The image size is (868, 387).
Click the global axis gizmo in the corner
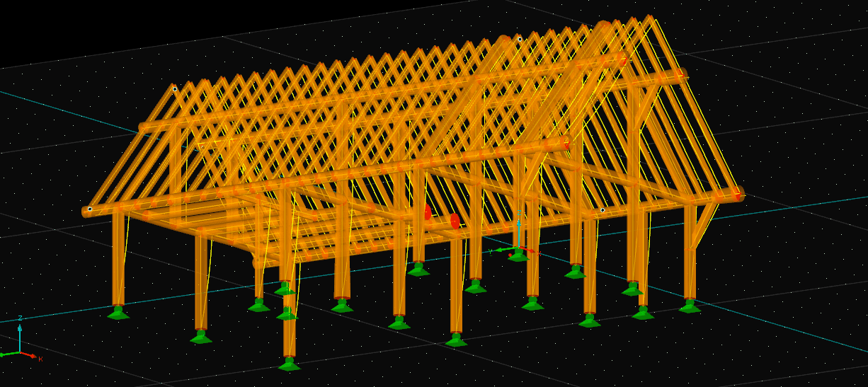(x=20, y=351)
